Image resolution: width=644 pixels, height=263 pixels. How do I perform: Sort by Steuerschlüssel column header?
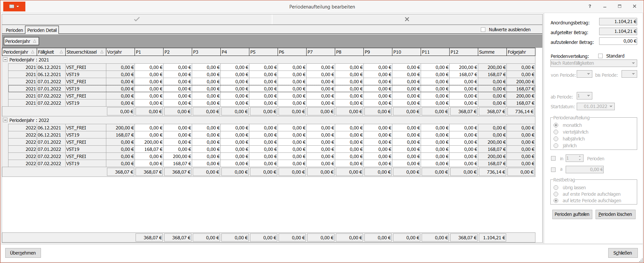coord(85,52)
